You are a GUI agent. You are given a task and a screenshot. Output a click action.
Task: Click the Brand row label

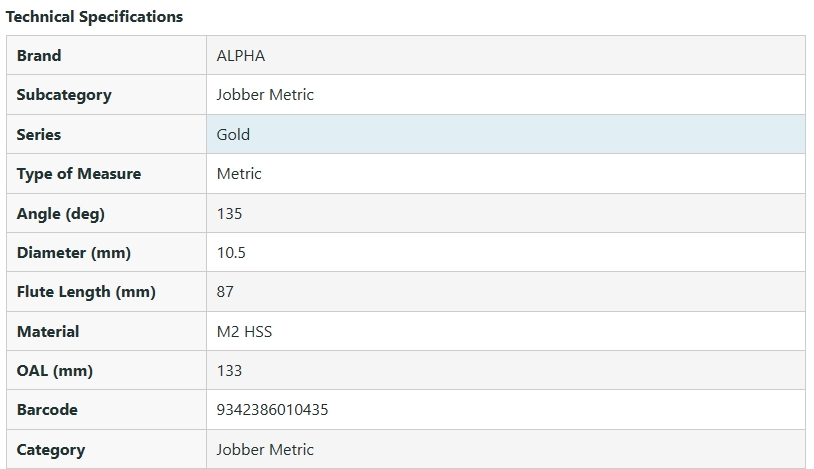click(39, 56)
